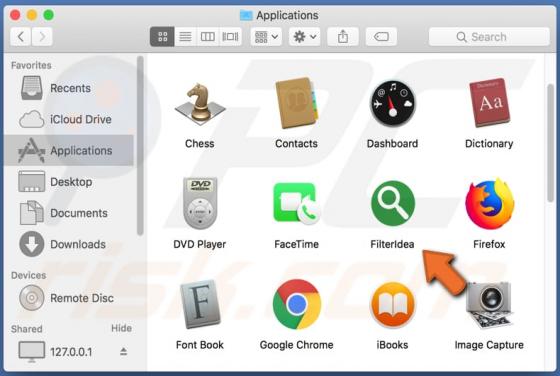The height and width of the screenshot is (376, 560).
Task: Open Recents in the sidebar
Action: tap(69, 88)
